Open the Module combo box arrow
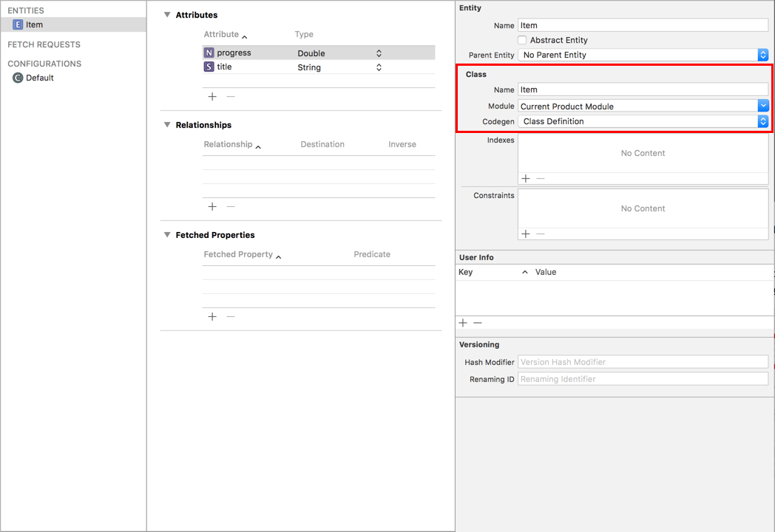 pos(762,106)
